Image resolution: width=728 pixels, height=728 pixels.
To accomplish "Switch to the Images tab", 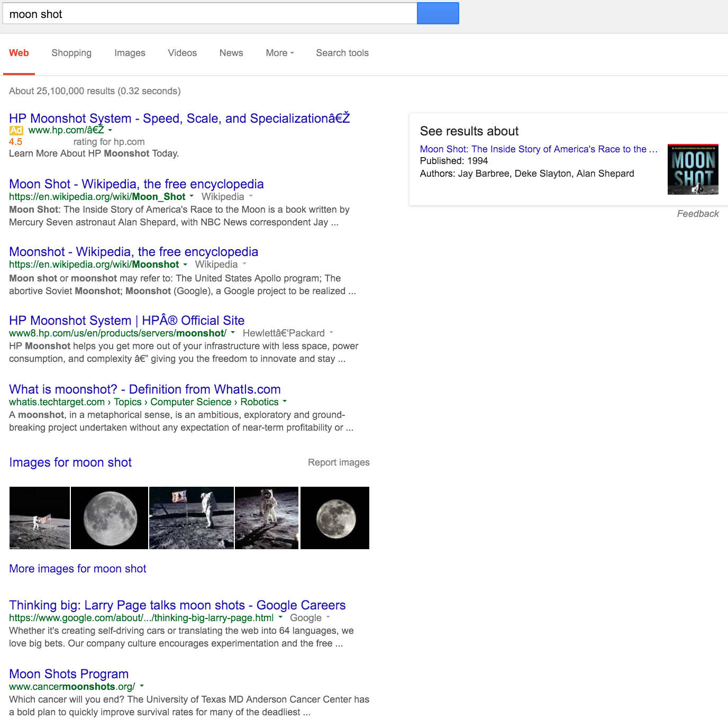I will pyautogui.click(x=130, y=53).
